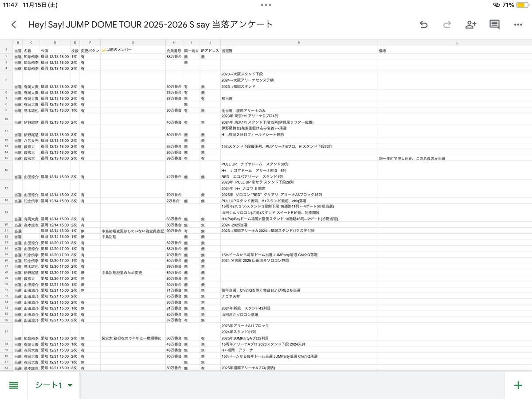Select cell 初当選
Image resolution: width=532 pixels, height=399 pixels.
(x=299, y=98)
